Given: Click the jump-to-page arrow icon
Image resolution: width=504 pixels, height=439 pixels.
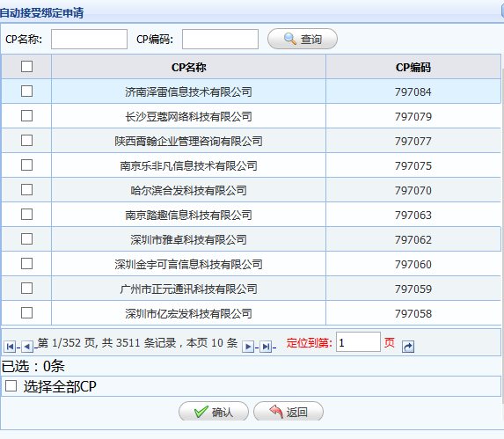Looking at the screenshot, I should [408, 347].
